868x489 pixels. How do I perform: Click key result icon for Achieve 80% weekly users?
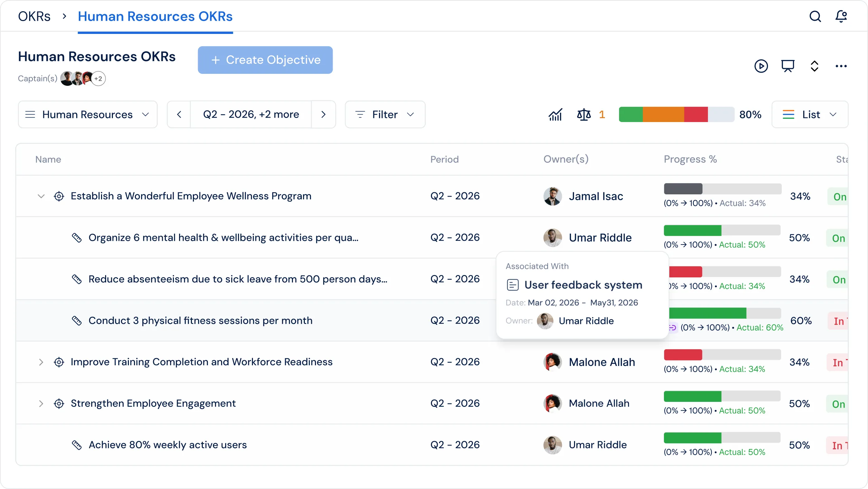pos(77,445)
